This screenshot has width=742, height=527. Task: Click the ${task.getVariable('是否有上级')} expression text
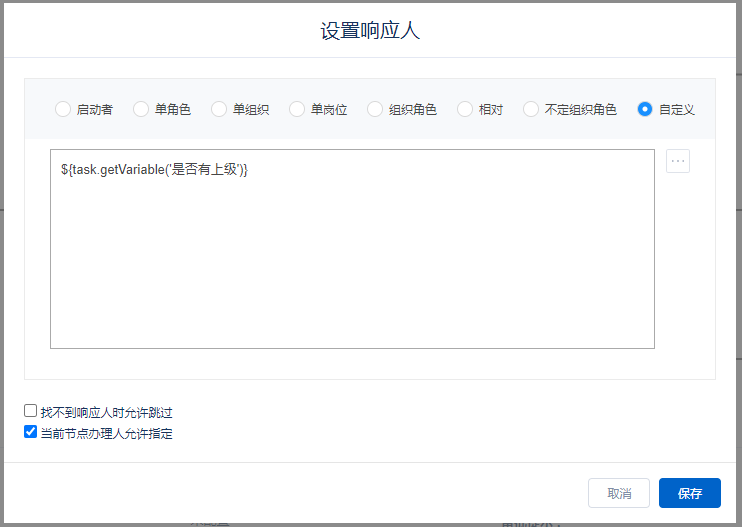154,170
